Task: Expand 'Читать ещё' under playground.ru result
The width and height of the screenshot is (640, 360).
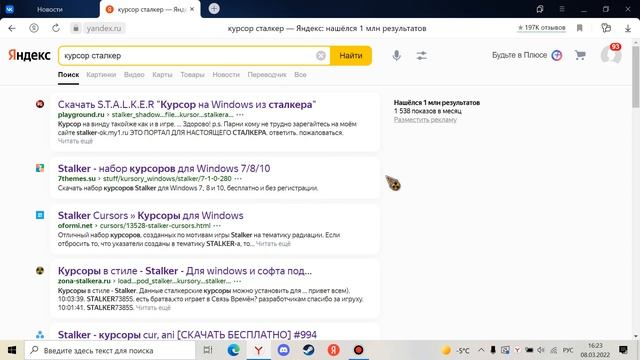Action: point(75,141)
